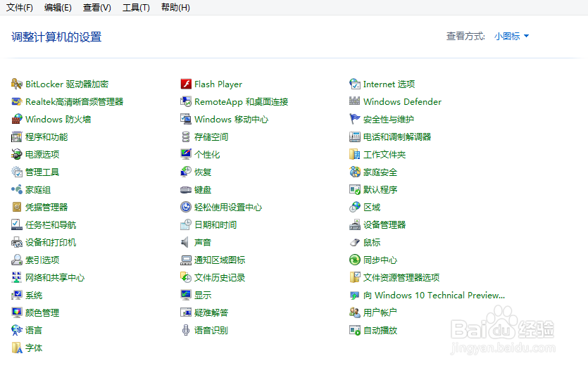
Task: Click the 程序和功能 icon
Action: [16, 137]
